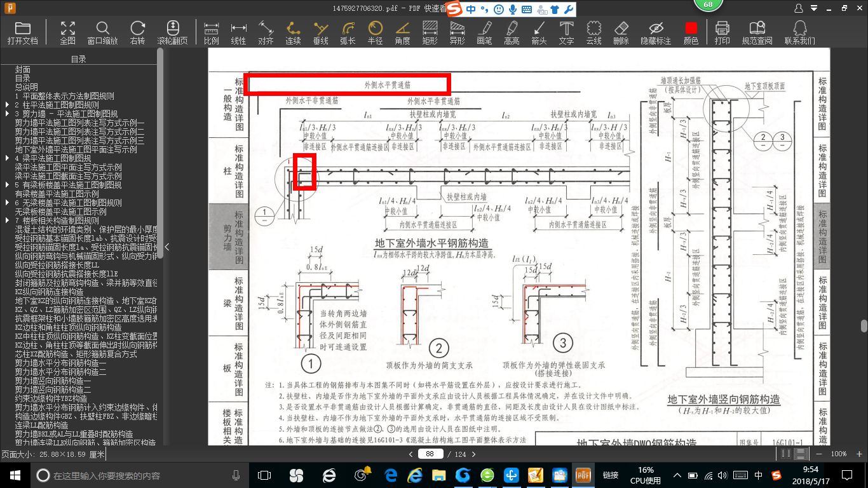Select the 异形 irregular shape tool
Screen dimensions: 868x488
[457, 32]
